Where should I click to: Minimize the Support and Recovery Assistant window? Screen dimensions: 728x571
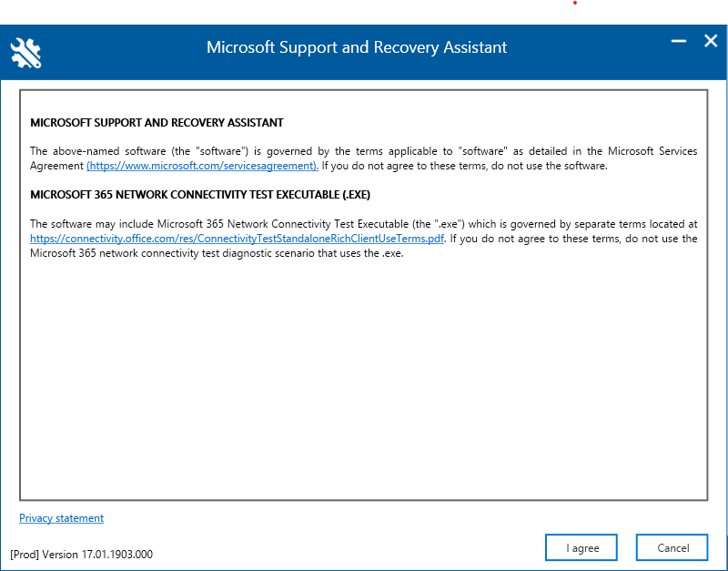pyautogui.click(x=678, y=41)
